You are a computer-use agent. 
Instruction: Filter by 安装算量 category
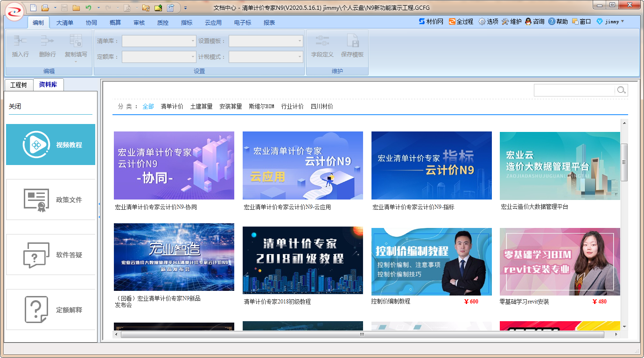tap(231, 106)
